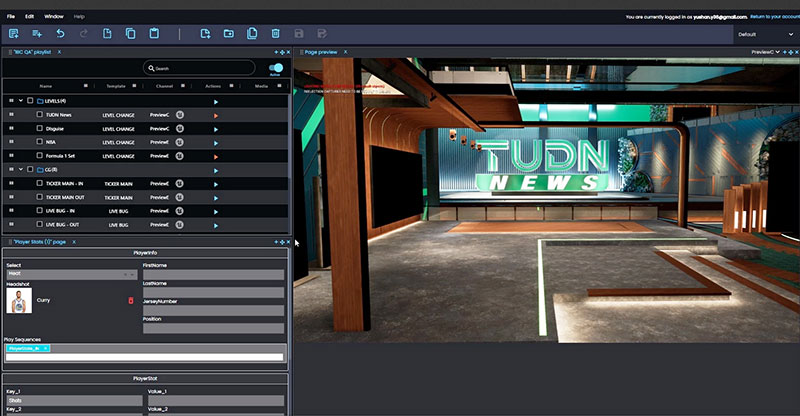Play the Formula 1 Set row action

pyautogui.click(x=215, y=157)
